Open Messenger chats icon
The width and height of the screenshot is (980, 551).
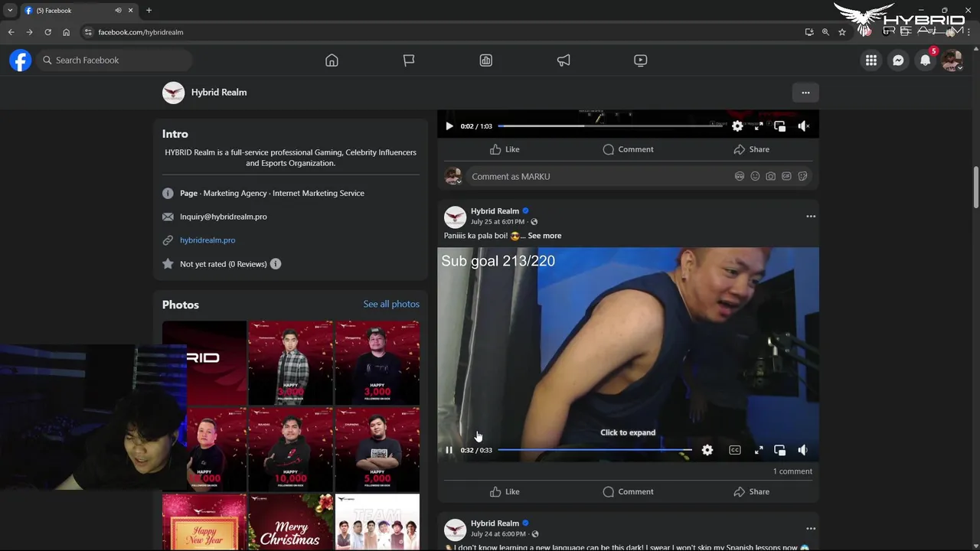(898, 60)
